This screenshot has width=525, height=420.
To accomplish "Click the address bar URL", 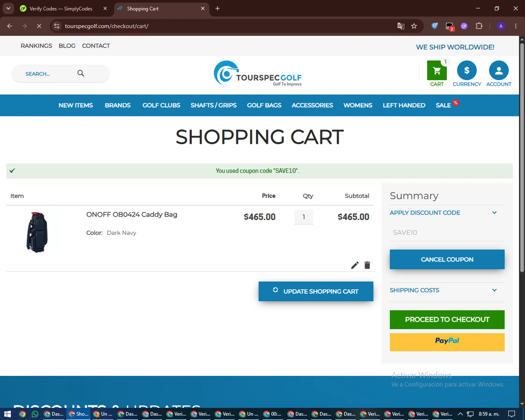I will (x=106, y=26).
